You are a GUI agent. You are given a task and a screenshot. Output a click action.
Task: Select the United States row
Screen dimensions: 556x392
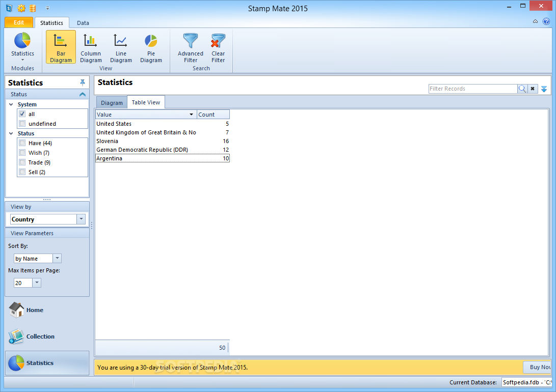point(163,124)
